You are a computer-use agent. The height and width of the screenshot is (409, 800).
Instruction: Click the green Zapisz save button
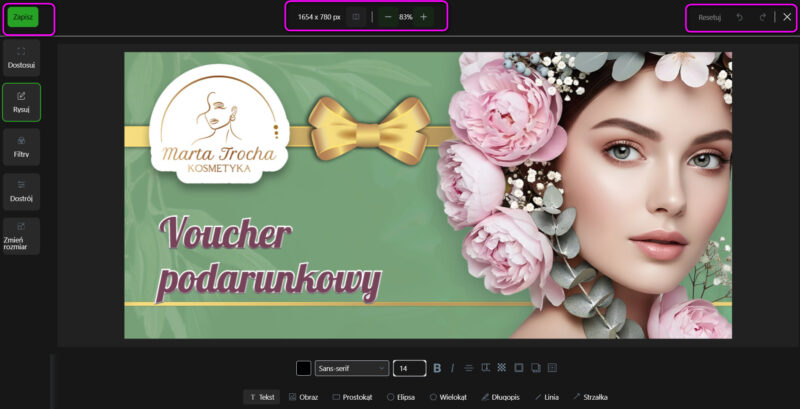click(22, 17)
